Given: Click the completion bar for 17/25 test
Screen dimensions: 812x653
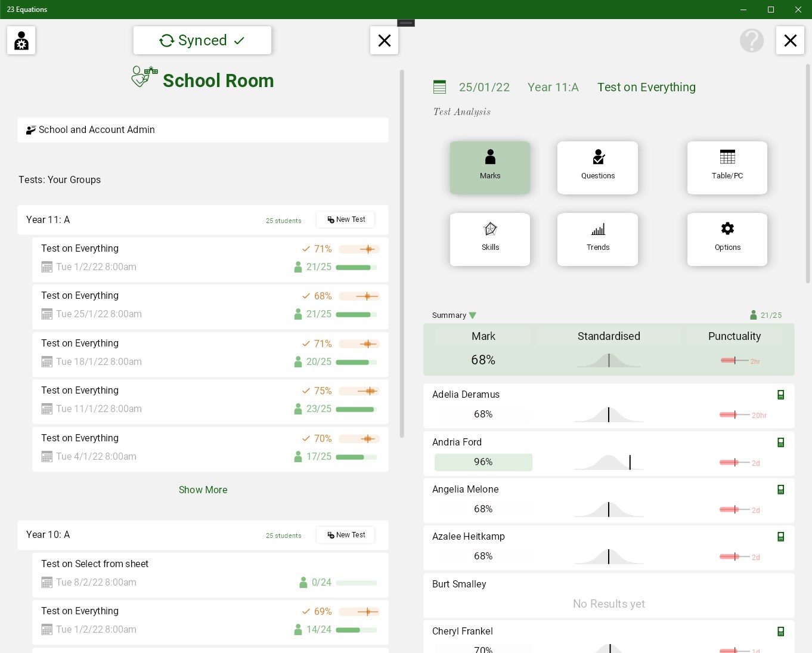Looking at the screenshot, I should coord(357,457).
